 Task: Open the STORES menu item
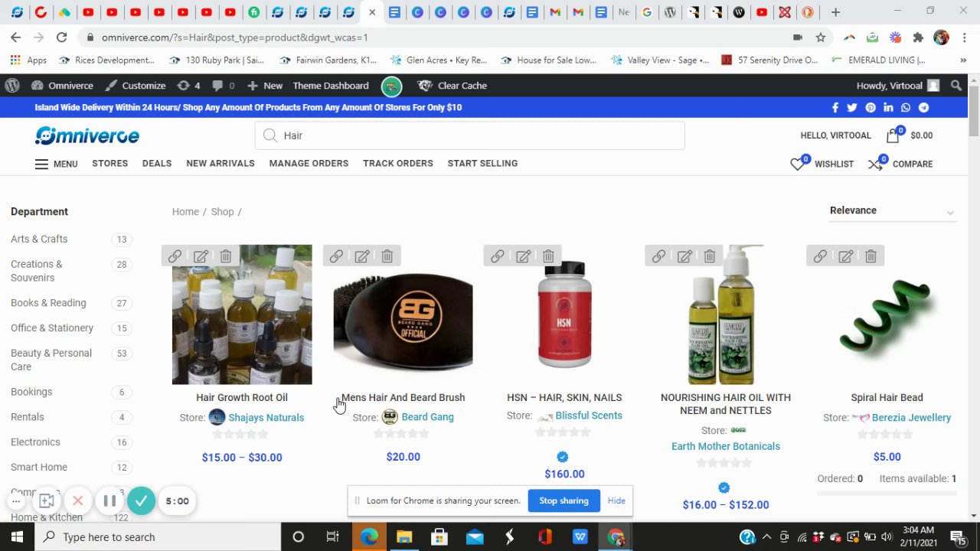click(109, 163)
